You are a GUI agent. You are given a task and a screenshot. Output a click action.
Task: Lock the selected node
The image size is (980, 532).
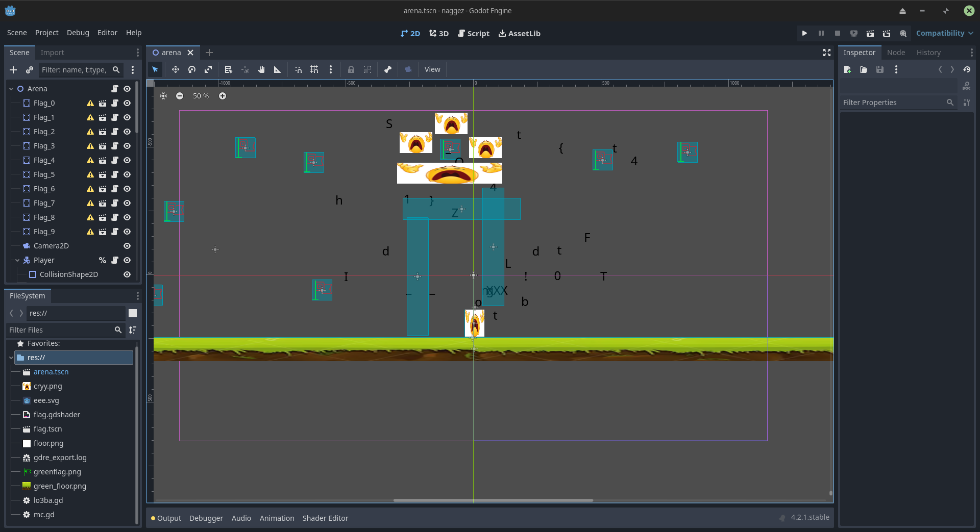[351, 69]
